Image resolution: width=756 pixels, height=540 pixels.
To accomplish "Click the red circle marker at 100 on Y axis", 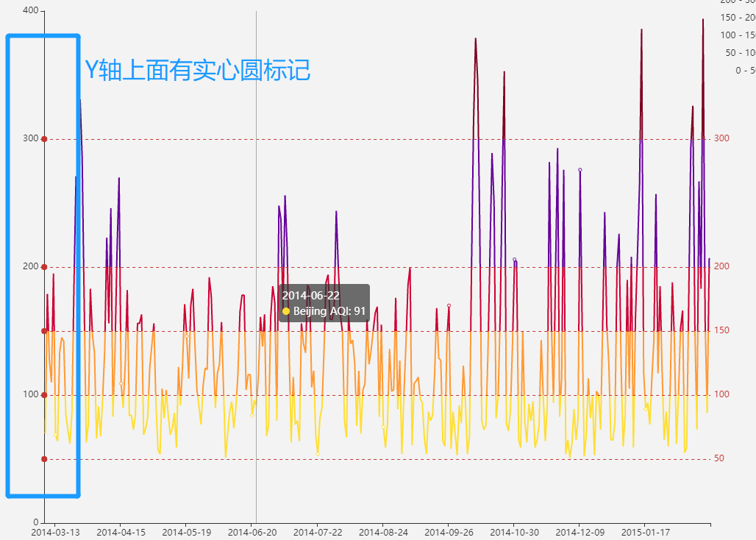I will [x=44, y=395].
